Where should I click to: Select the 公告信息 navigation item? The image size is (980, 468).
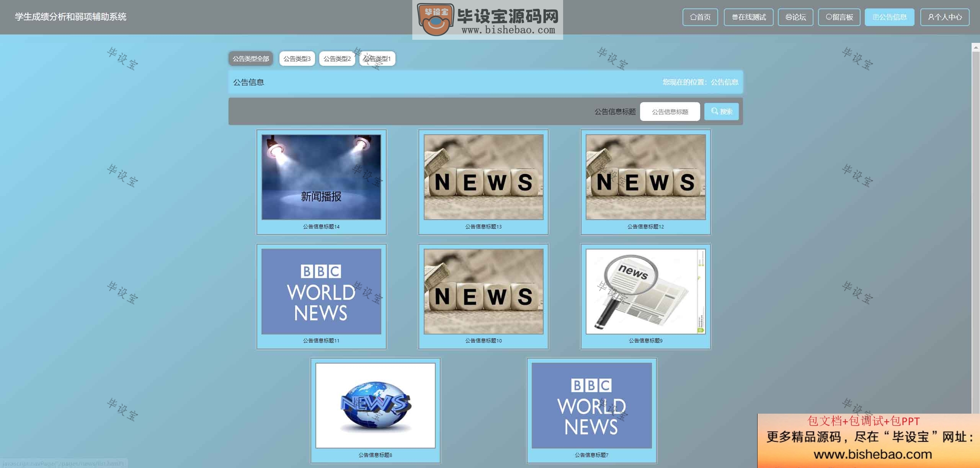889,17
